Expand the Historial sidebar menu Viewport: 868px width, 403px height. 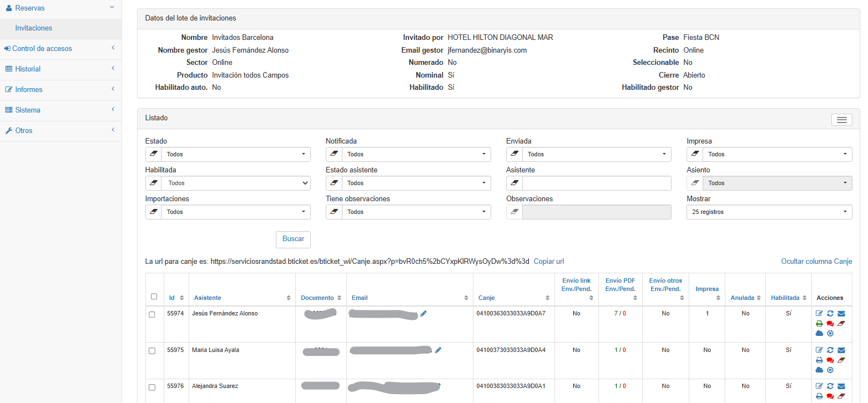(x=60, y=69)
